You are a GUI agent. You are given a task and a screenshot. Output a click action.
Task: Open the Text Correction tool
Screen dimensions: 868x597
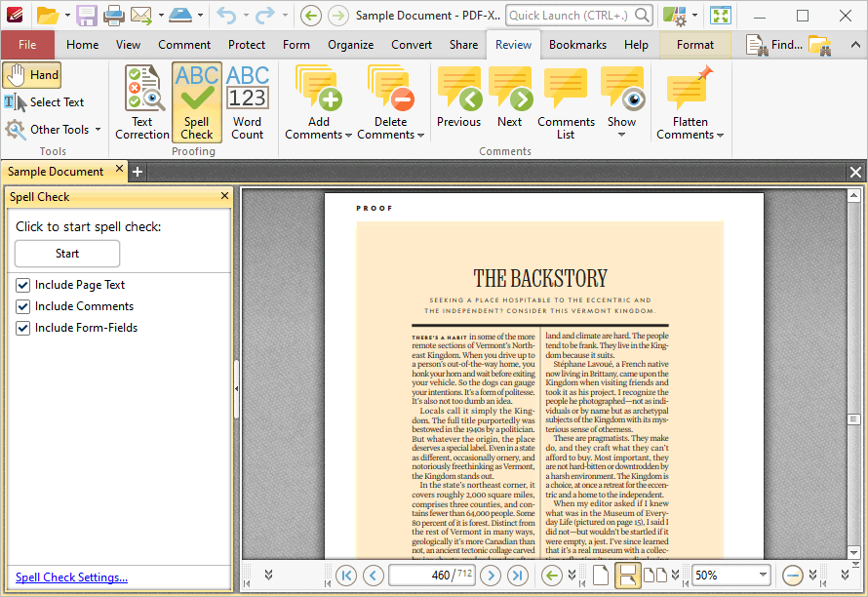(x=141, y=102)
